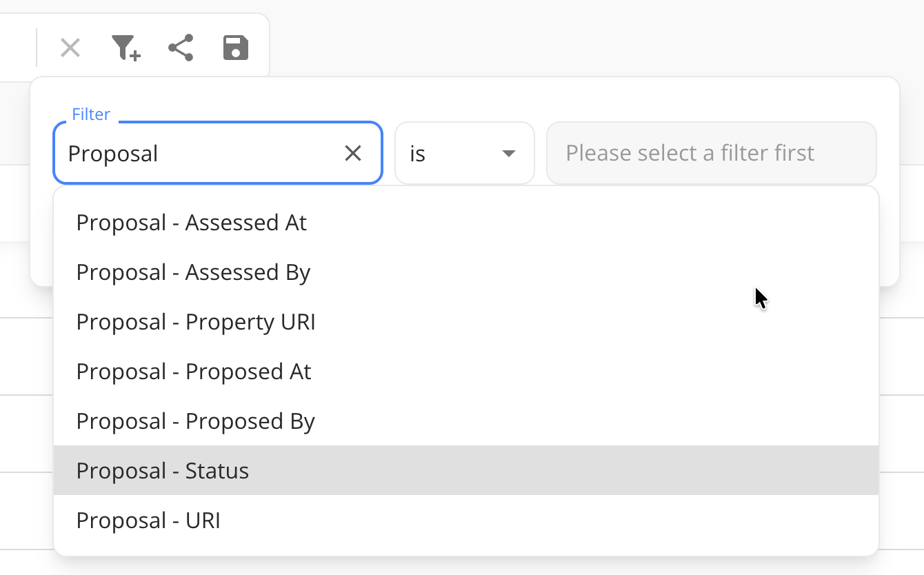Pick "Proposal - URI" from the list
924x575 pixels.
148,521
